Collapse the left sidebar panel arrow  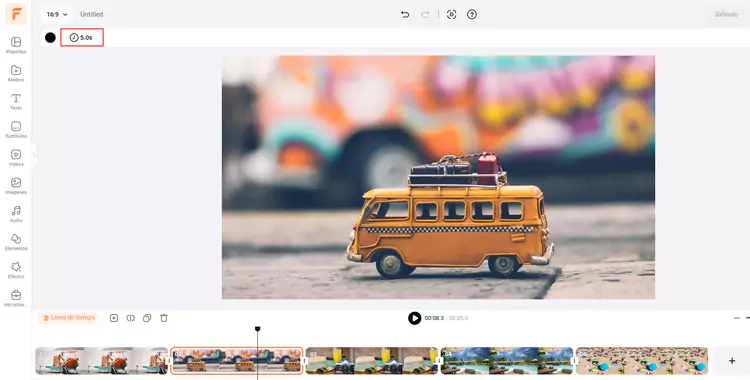point(34,155)
